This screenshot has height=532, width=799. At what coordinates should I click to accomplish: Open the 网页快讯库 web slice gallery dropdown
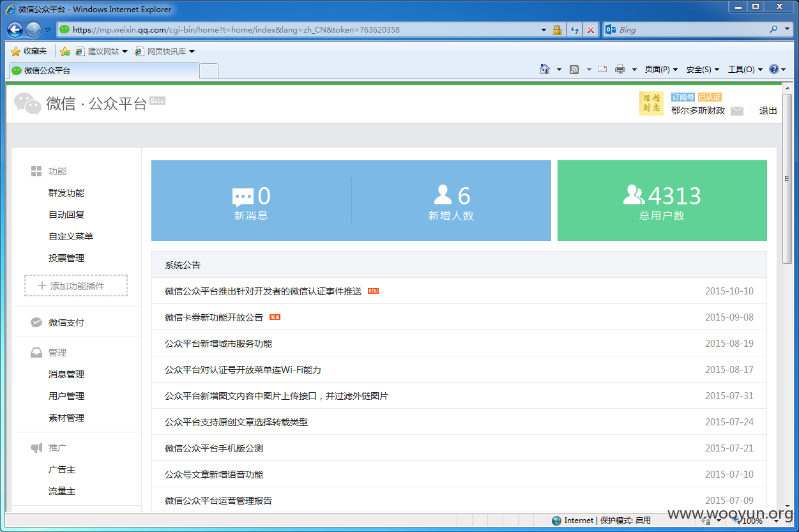tap(165, 51)
